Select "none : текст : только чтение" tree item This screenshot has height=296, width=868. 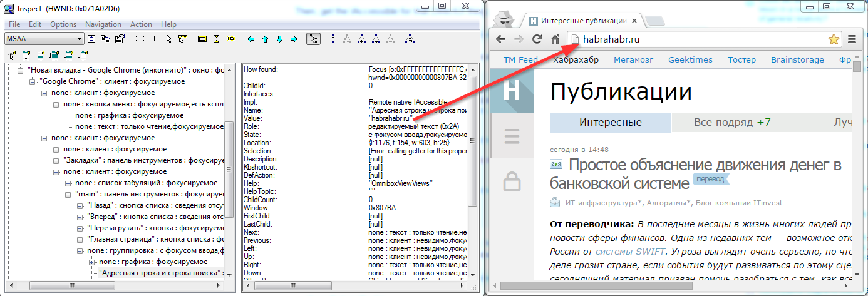pos(149,126)
